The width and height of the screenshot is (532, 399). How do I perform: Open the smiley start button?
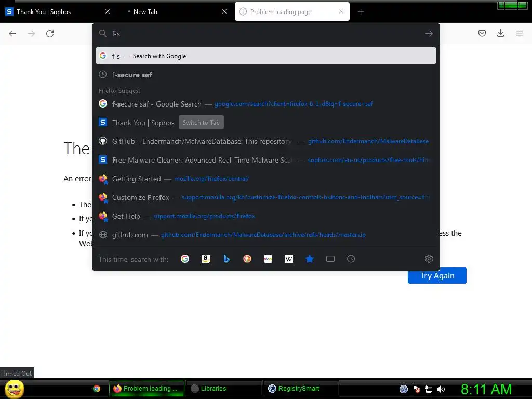tap(14, 389)
